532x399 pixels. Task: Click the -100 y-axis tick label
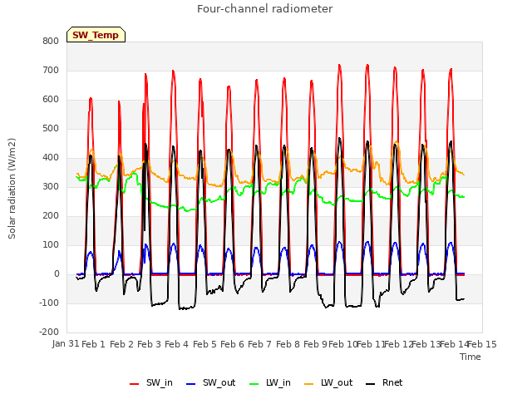(x=49, y=303)
